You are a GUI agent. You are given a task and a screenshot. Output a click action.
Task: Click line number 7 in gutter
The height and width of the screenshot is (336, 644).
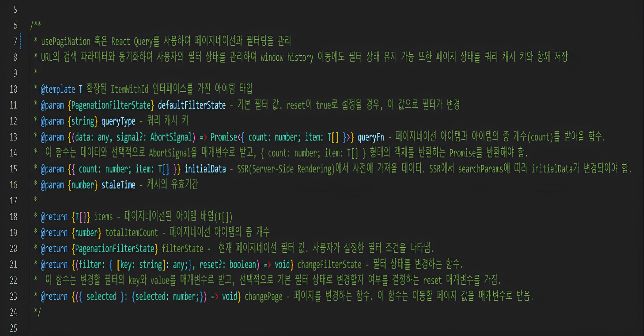point(15,42)
